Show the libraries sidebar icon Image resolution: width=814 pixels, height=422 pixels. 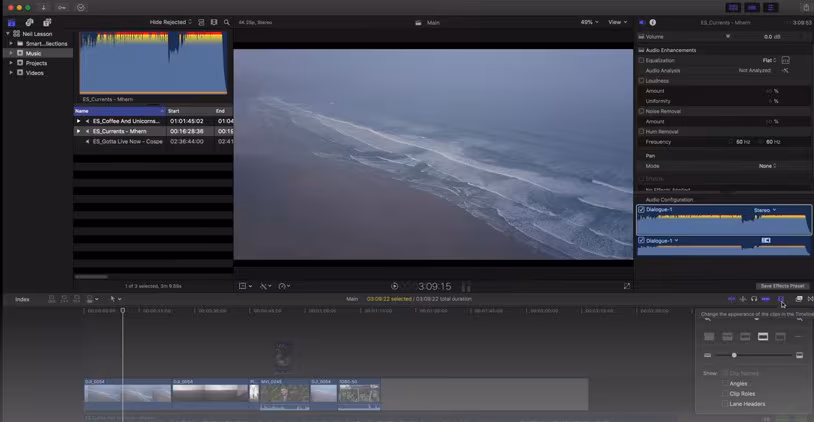click(11, 22)
